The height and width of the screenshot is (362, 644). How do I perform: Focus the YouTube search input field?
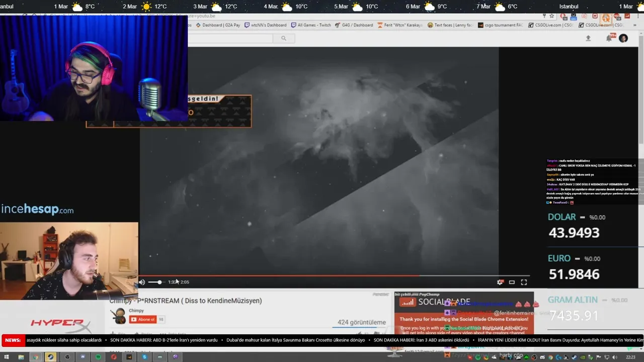click(230, 38)
